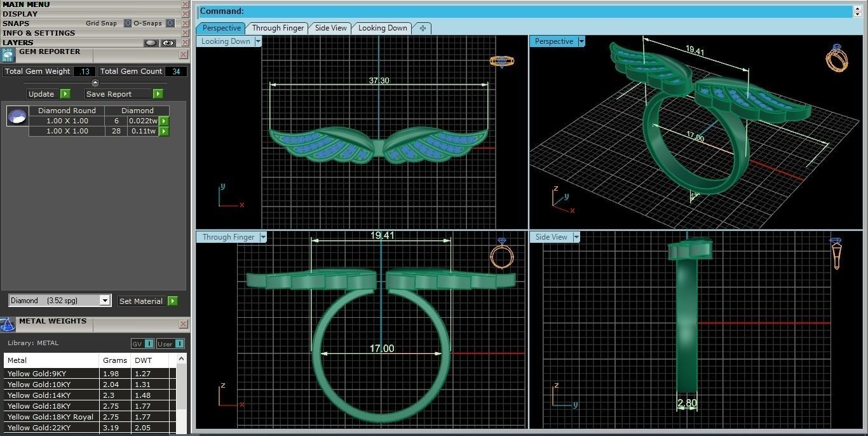Screen dimensions: 868x436
Task: Step command history down arrow
Action: tap(858, 14)
